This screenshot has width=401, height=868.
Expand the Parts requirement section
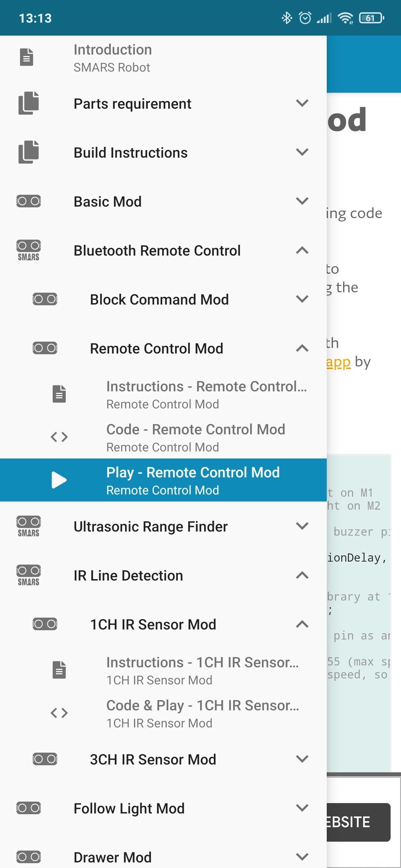point(302,103)
